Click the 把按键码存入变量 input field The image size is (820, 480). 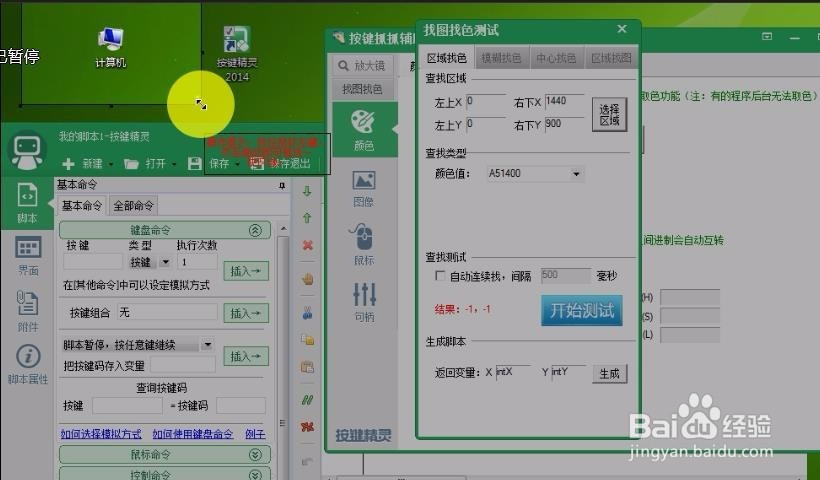[x=183, y=365]
